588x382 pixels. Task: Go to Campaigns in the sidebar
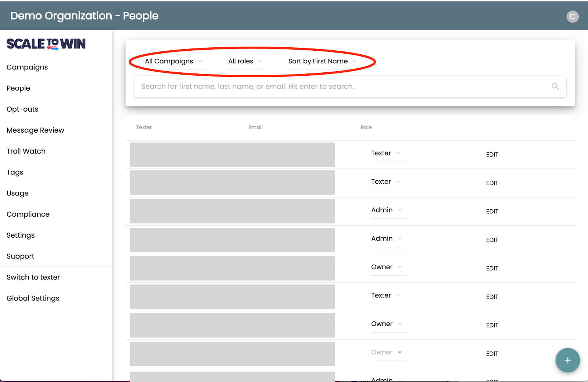27,67
